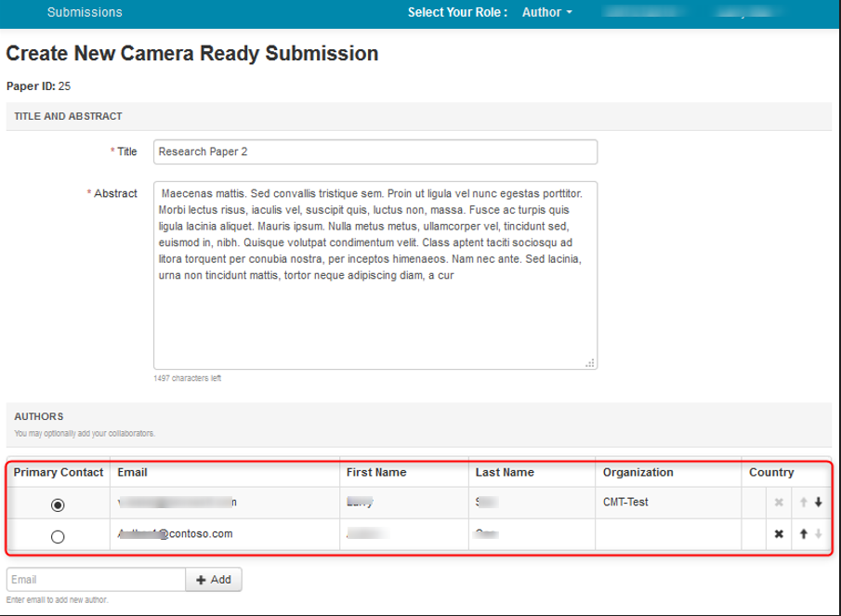Image resolution: width=841 pixels, height=616 pixels.
Task: Click the Primary Contact column header
Action: tap(59, 472)
